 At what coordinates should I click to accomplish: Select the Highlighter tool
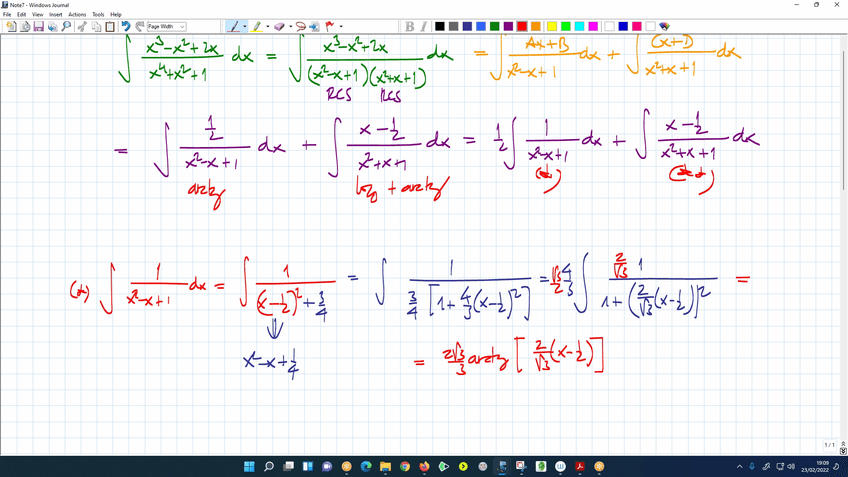coord(257,27)
